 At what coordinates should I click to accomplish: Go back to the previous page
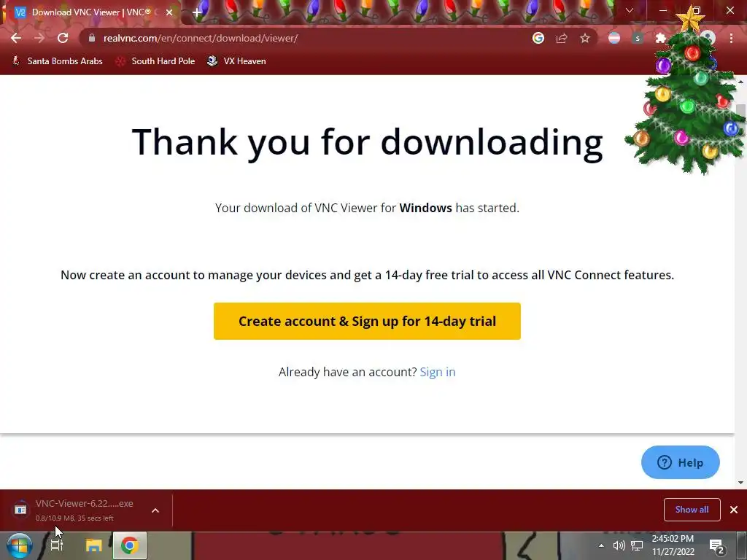click(x=16, y=38)
